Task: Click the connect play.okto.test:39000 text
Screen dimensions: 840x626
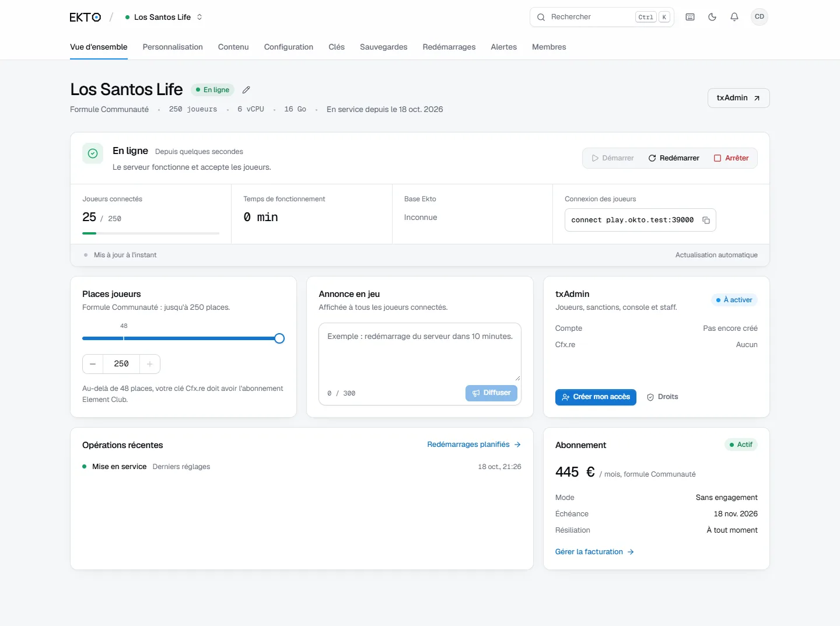Action: 632,220
